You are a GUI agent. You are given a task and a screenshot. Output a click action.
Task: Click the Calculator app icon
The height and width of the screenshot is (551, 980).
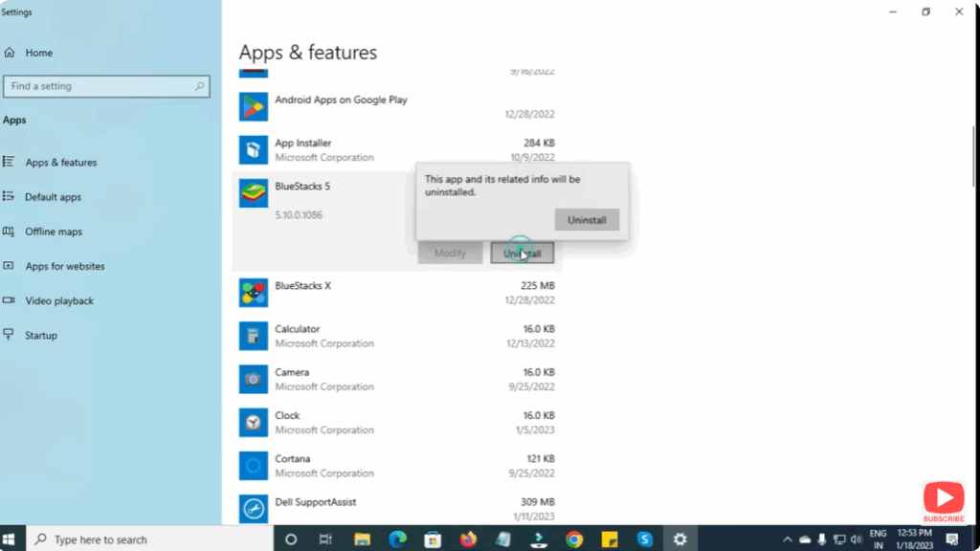pyautogui.click(x=253, y=336)
